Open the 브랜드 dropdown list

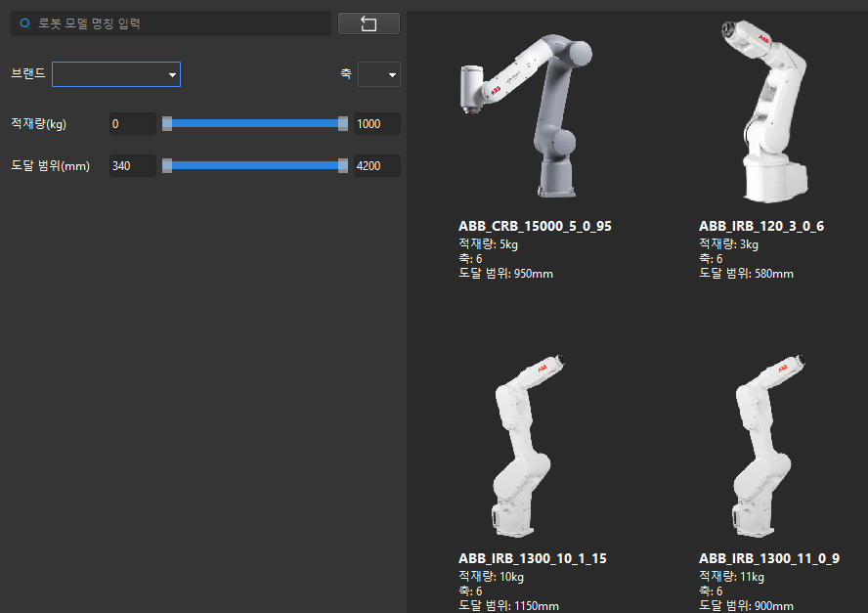click(116, 74)
